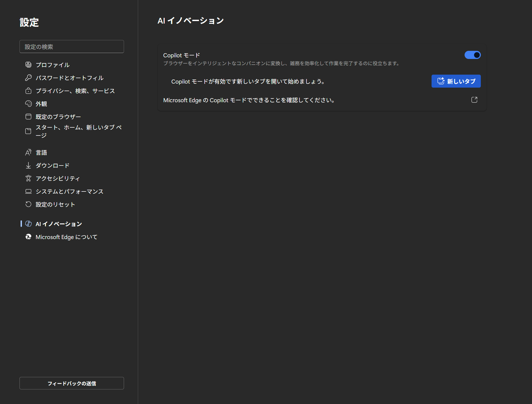
Task: Click the tab icon for スタート、ホーム、新しいタブ ページ
Action: coord(28,131)
